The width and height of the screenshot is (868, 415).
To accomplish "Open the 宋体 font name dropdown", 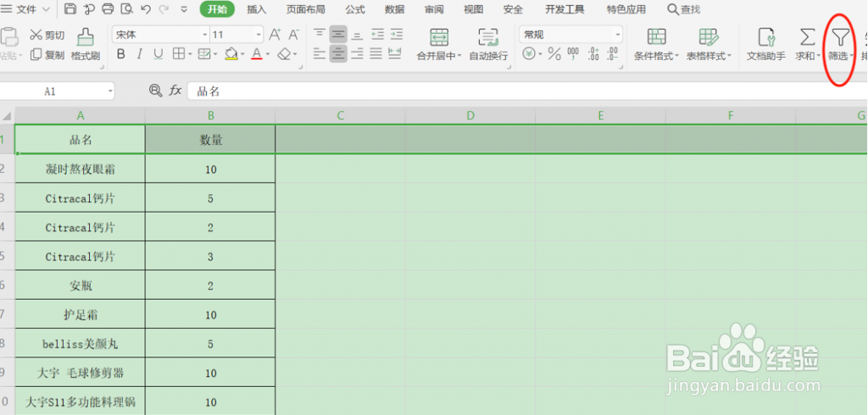I will (204, 35).
